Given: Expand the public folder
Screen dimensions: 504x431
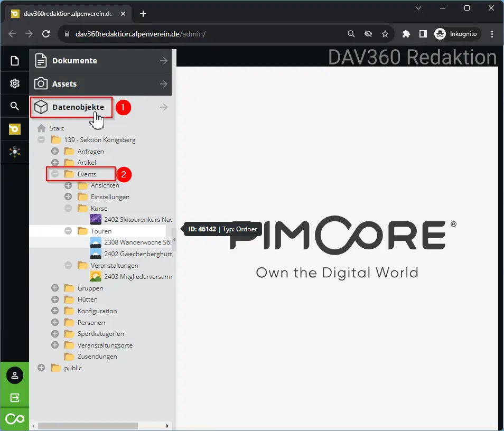Looking at the screenshot, I should pos(42,368).
